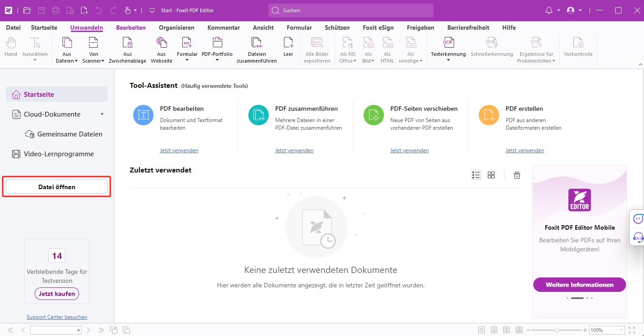Select continuous facing view in status bar

tap(519, 330)
